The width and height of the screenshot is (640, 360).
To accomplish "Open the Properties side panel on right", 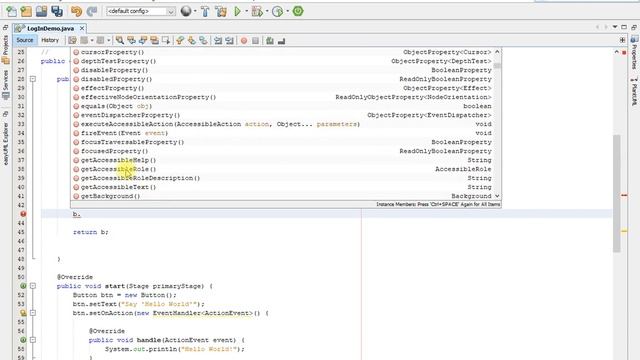I will [634, 52].
